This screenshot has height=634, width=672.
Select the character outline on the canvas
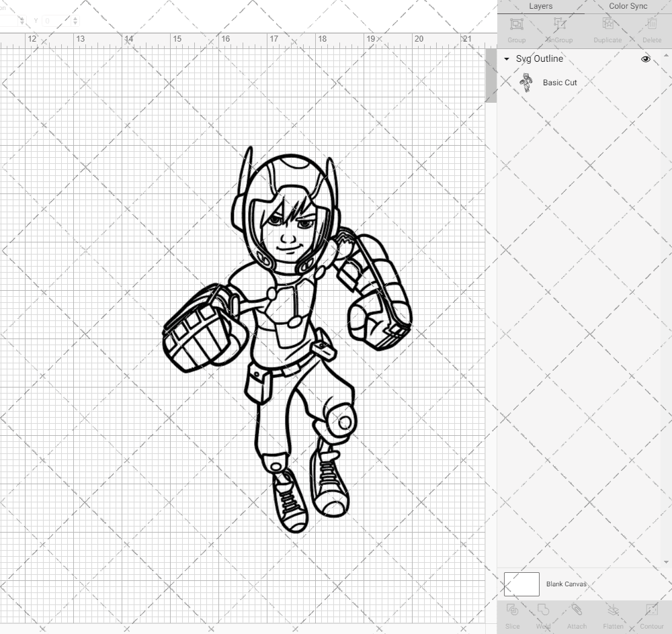click(x=288, y=339)
